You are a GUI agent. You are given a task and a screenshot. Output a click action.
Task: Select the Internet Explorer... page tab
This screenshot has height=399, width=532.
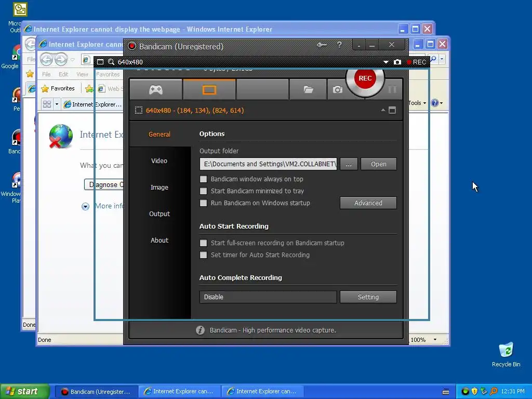[92, 104]
